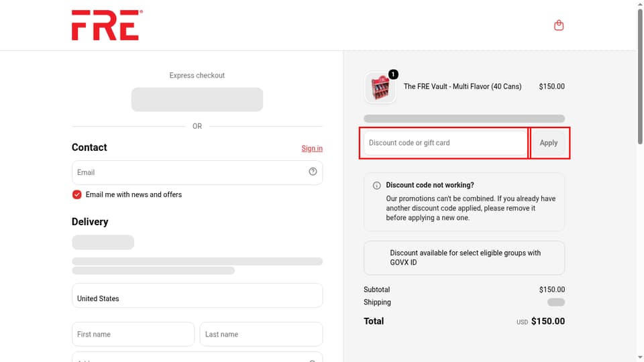The height and width of the screenshot is (362, 644).
Task: Click the info icon beside Discount code not working
Action: click(x=376, y=186)
